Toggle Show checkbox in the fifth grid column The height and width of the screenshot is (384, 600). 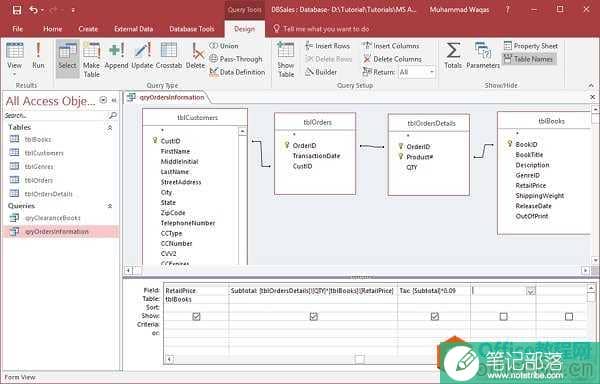click(569, 316)
